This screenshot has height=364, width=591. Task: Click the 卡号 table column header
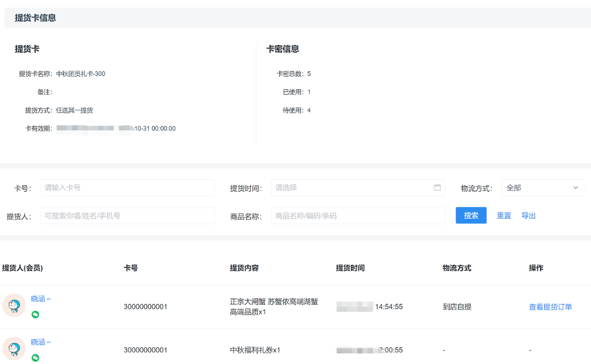tap(130, 268)
